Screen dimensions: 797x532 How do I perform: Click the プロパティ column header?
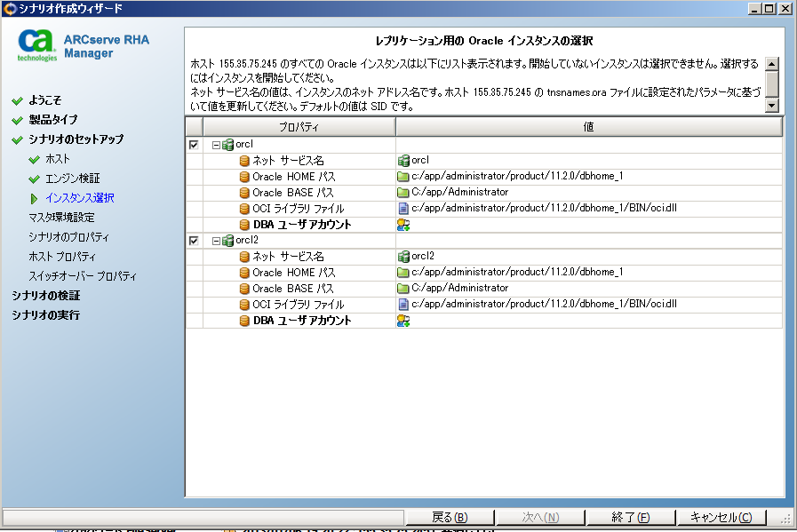pyautogui.click(x=299, y=127)
